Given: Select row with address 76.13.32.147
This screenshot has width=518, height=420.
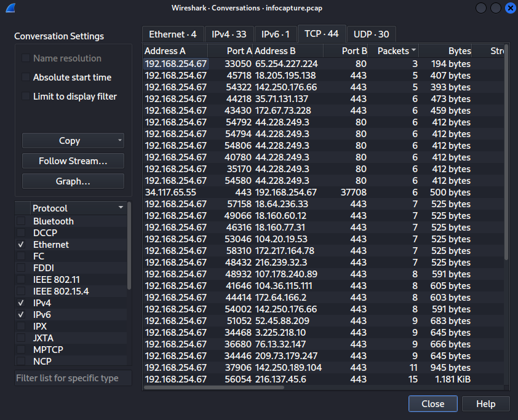Looking at the screenshot, I should [x=324, y=344].
